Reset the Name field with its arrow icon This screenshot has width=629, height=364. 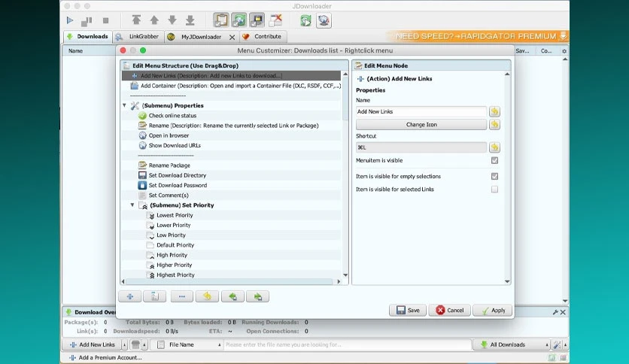(x=494, y=111)
